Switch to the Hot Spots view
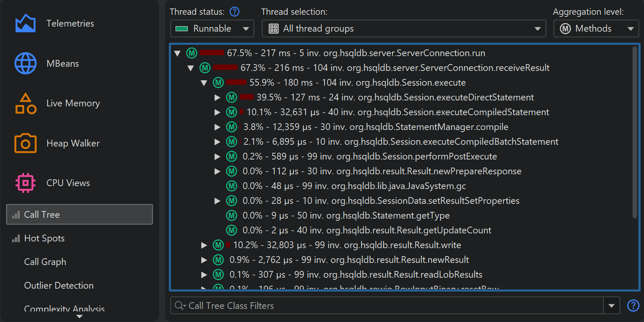 (44, 238)
